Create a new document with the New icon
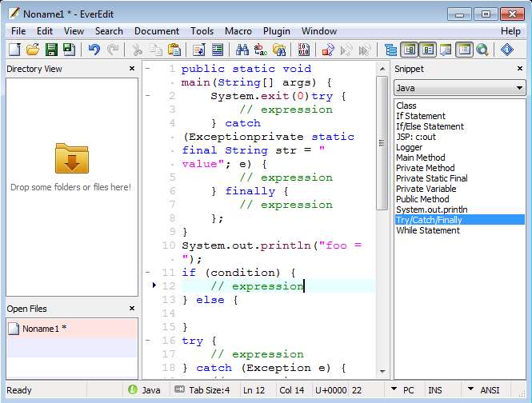 [x=14, y=50]
